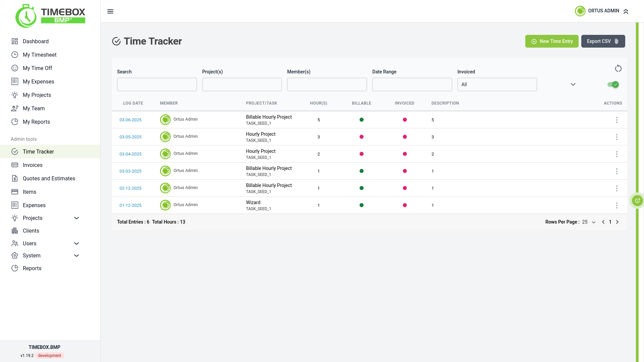Open actions menu for Wizard entry
Image resolution: width=644 pixels, height=362 pixels.
616,205
